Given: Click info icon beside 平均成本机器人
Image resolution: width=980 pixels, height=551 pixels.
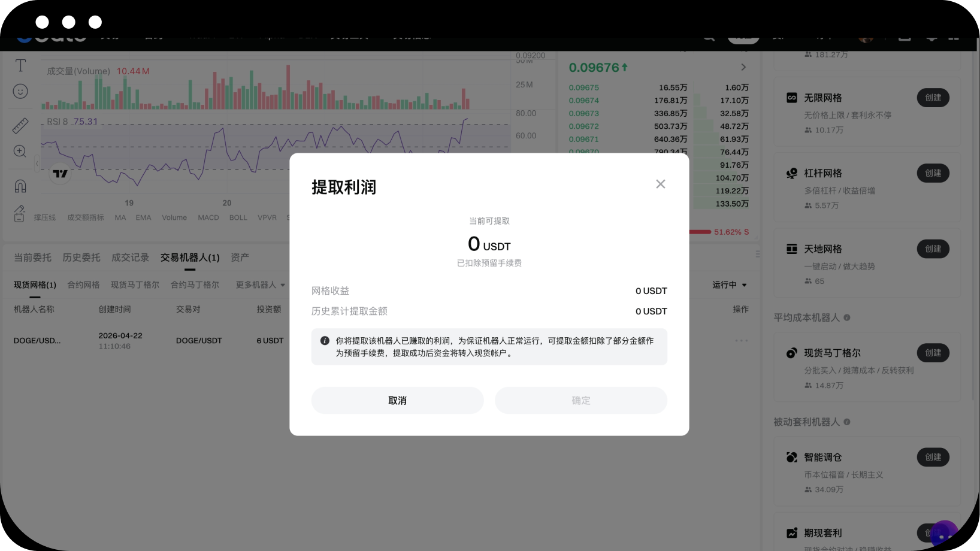Looking at the screenshot, I should point(847,317).
